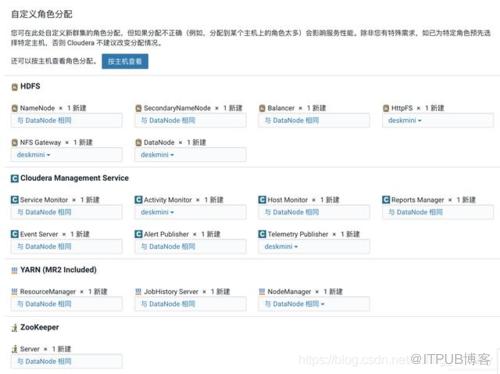Click the SecondaryNameNode role label
The width and height of the screenshot is (500, 374).
click(x=177, y=108)
